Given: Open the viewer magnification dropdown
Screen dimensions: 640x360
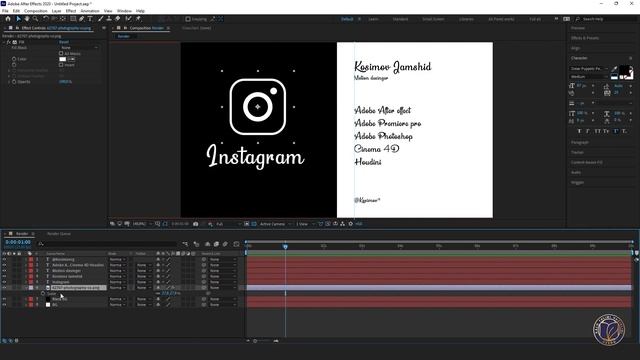Looking at the screenshot, I should point(142,224).
